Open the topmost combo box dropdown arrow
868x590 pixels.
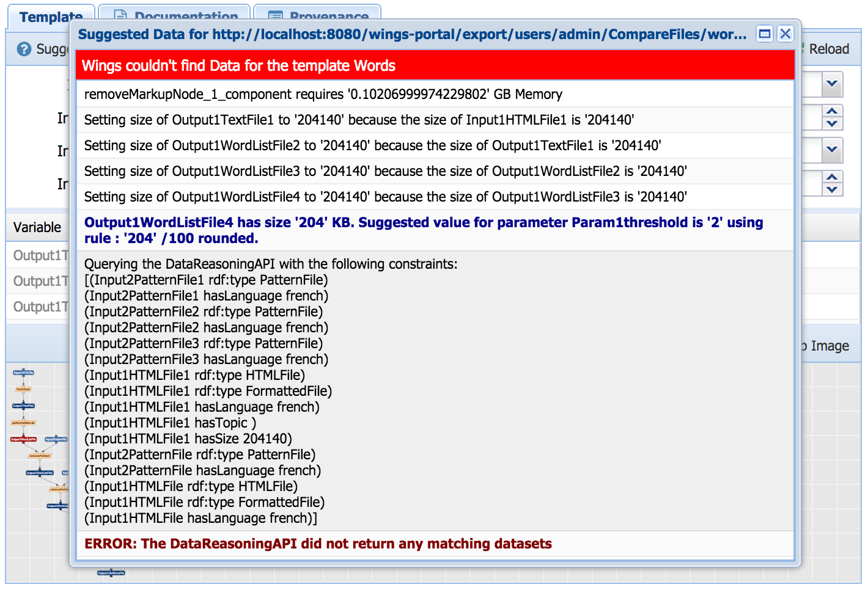click(831, 84)
